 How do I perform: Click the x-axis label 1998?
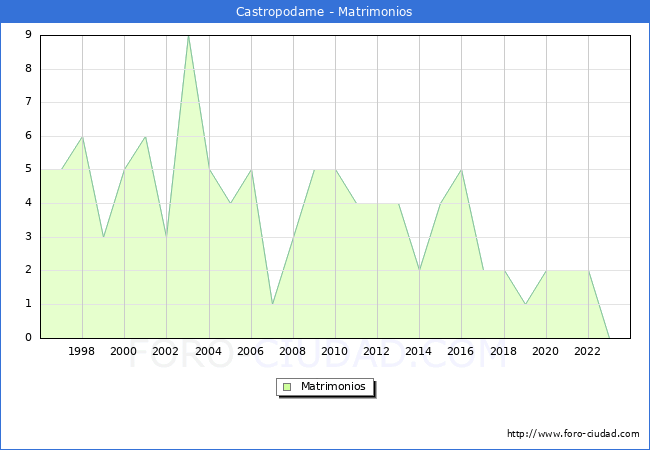click(x=81, y=351)
